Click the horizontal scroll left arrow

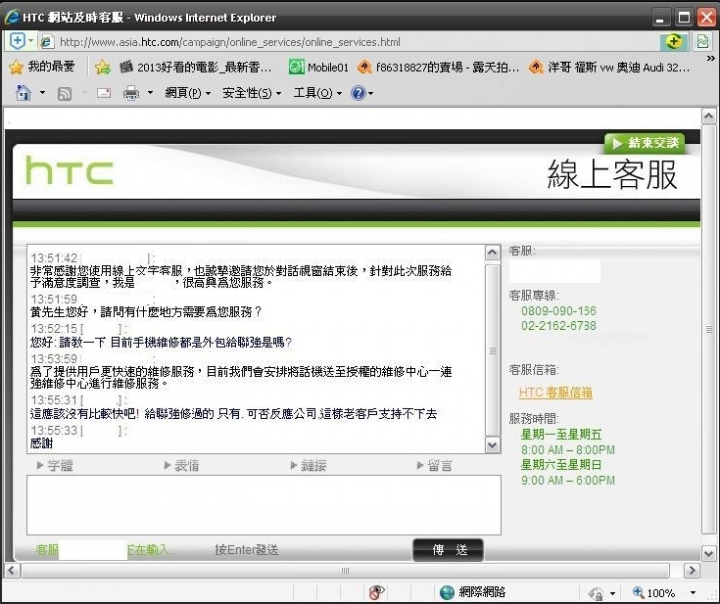[x=11, y=570]
